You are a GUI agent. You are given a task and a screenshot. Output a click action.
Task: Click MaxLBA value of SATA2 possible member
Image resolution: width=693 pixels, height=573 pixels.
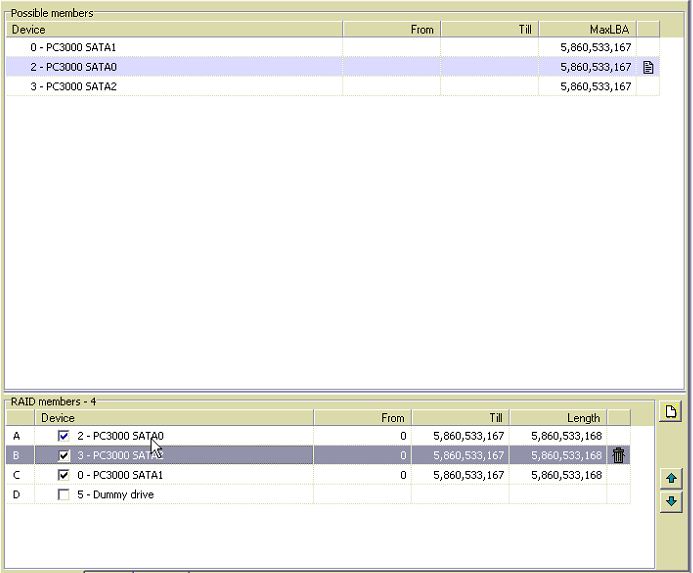[595, 86]
